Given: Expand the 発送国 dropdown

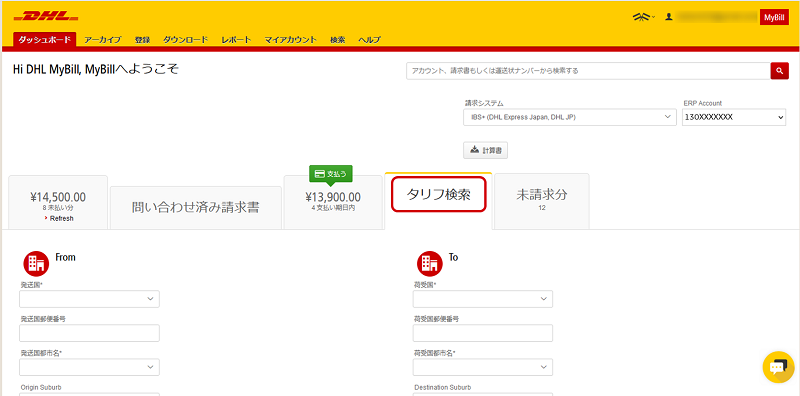Looking at the screenshot, I should tap(89, 299).
